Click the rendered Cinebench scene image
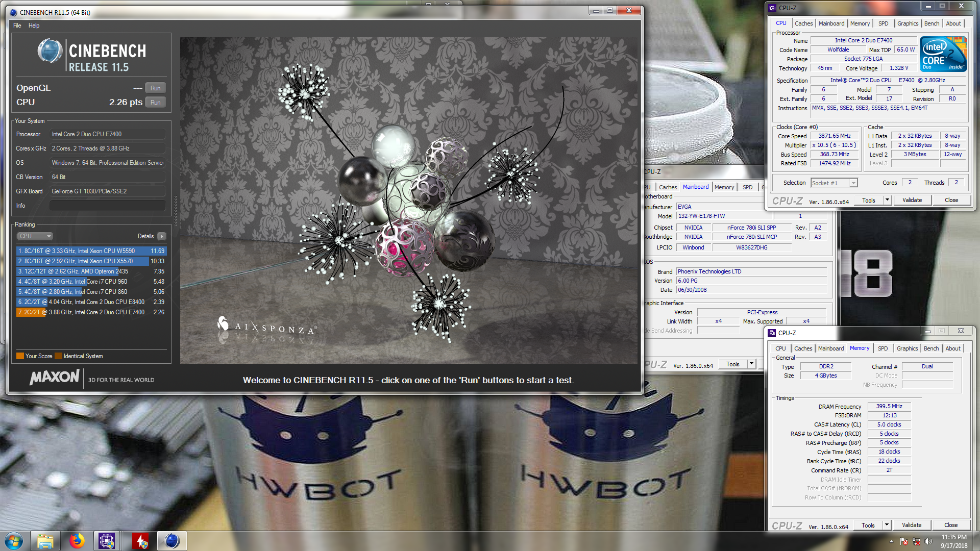The height and width of the screenshot is (551, 980). coord(409,200)
